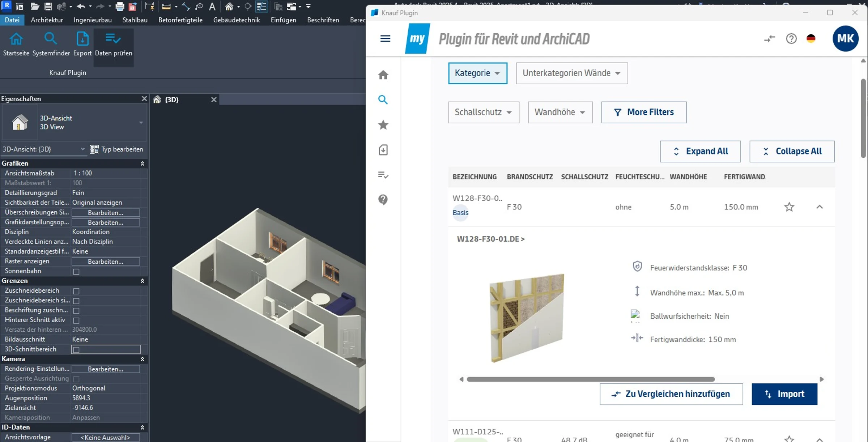This screenshot has width=868, height=442.
Task: Print using the printer icon
Action: click(120, 6)
